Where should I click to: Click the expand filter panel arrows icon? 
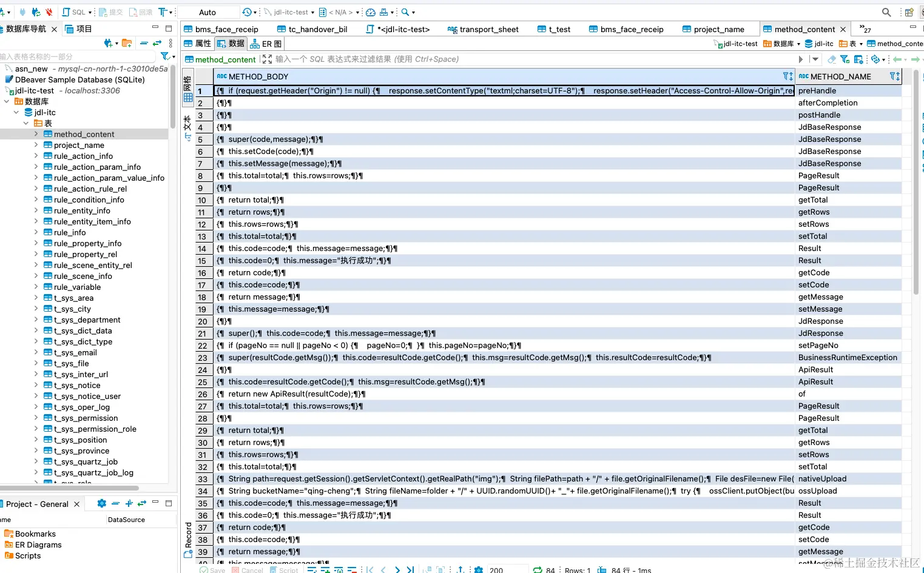pyautogui.click(x=267, y=59)
